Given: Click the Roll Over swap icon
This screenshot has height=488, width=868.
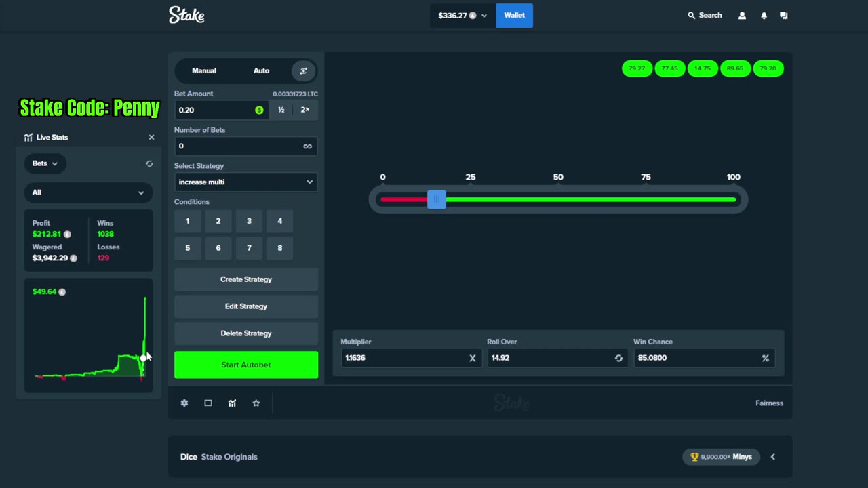Looking at the screenshot, I should pos(618,358).
